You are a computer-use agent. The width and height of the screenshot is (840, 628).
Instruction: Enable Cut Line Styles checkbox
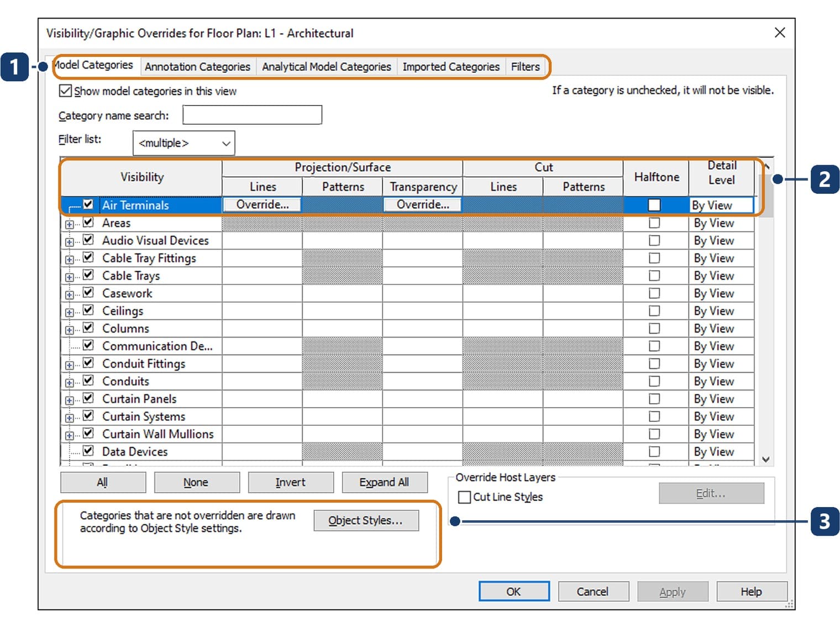coord(464,497)
